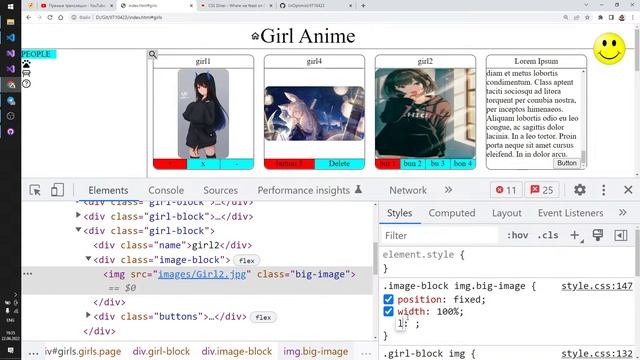
Task: Click the browser home button
Action: click(x=61, y=18)
